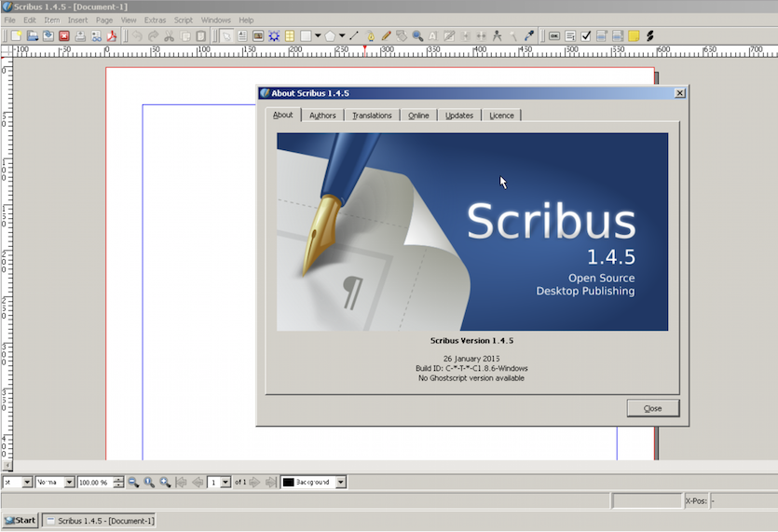The image size is (778, 532).
Task: Insert a PDF Text Field icon
Action: [x=570, y=35]
